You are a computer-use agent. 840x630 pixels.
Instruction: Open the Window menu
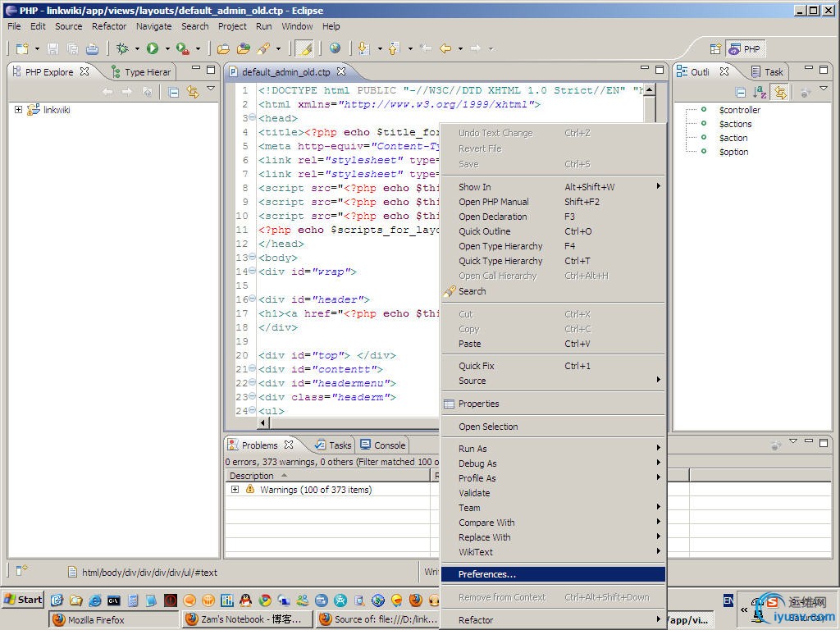(297, 26)
